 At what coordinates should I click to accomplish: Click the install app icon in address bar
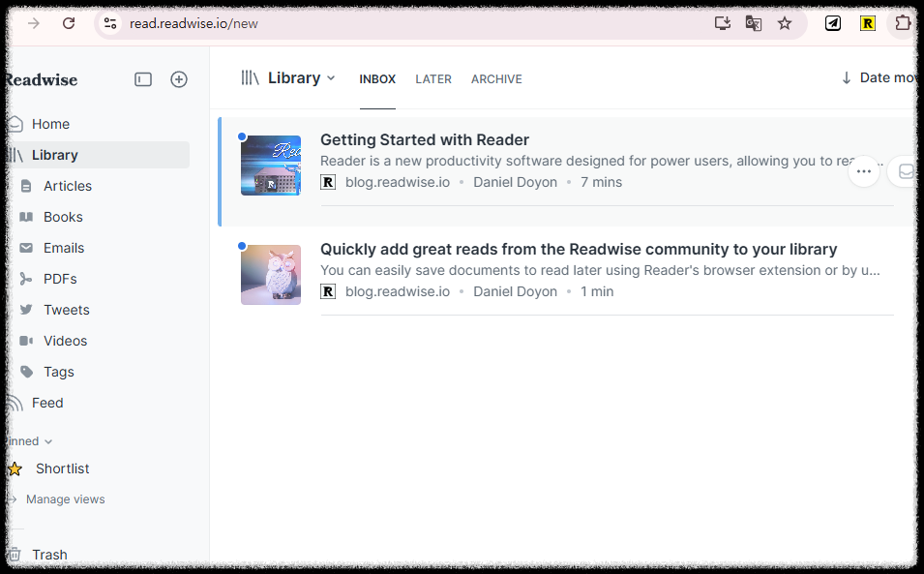pos(723,23)
